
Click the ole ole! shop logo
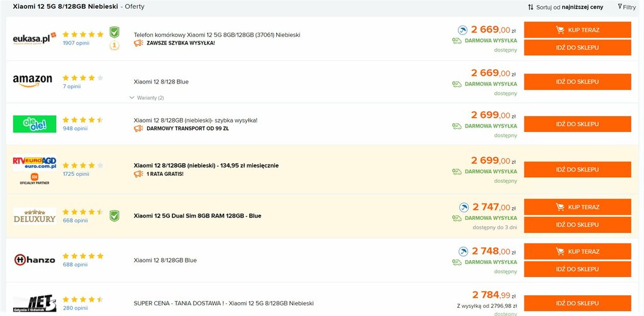pyautogui.click(x=35, y=124)
